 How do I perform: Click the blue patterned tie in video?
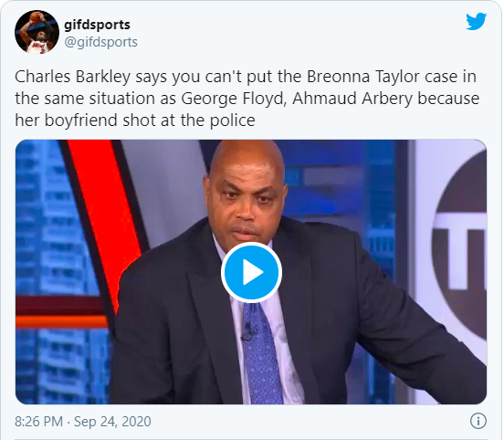(x=261, y=352)
